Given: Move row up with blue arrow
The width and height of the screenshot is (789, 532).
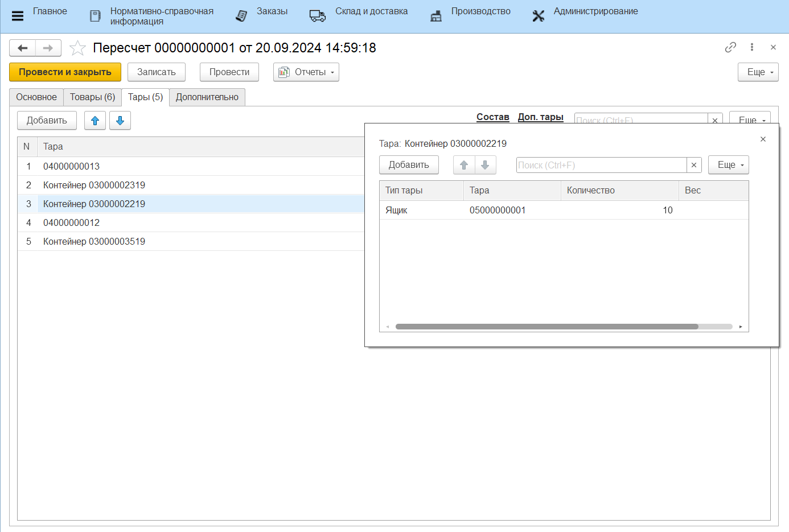Looking at the screenshot, I should pyautogui.click(x=95, y=121).
